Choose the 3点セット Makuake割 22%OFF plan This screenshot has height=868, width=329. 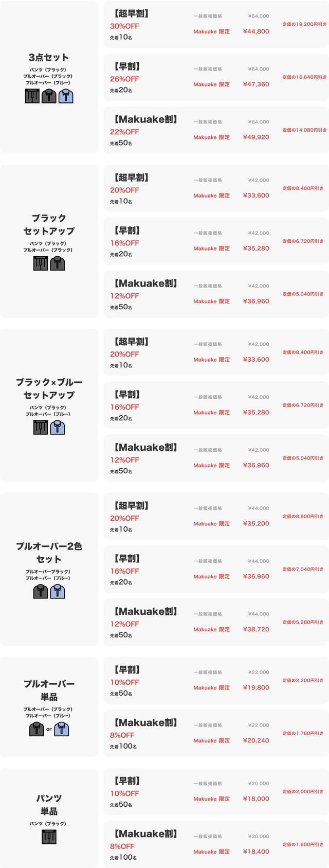[216, 130]
